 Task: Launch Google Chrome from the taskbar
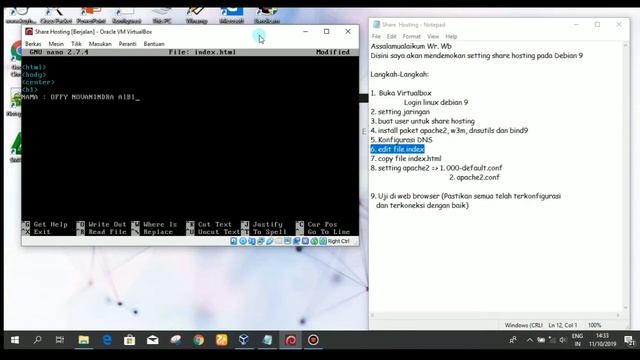(199, 340)
